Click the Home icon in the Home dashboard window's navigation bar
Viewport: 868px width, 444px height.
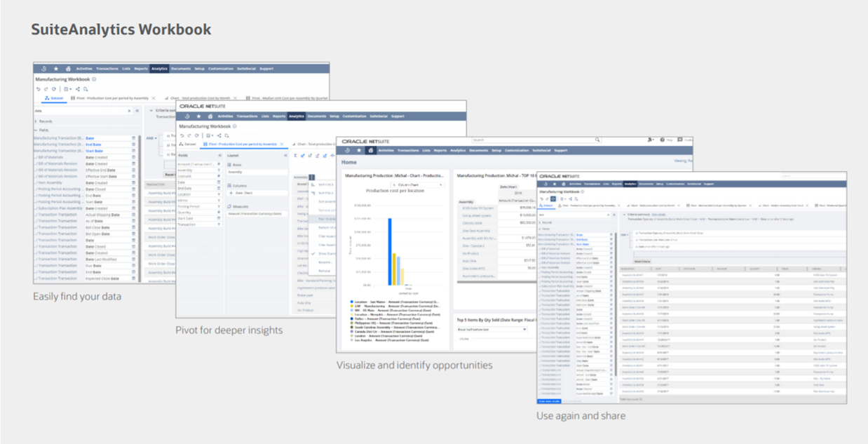(x=371, y=150)
